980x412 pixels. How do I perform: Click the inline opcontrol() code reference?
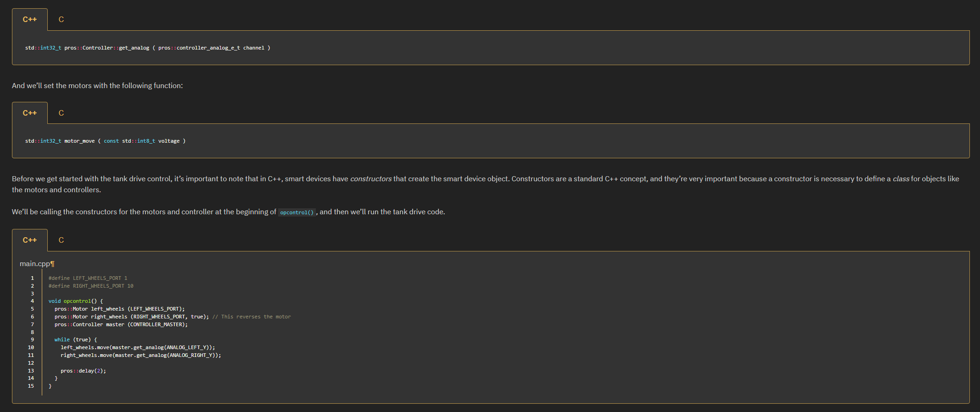(297, 212)
